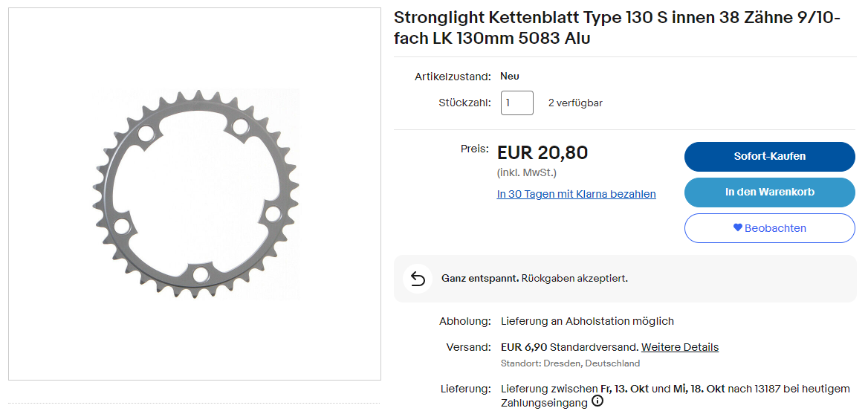868x411 pixels.
Task: Open the Weitere Details shipping link
Action: 680,347
